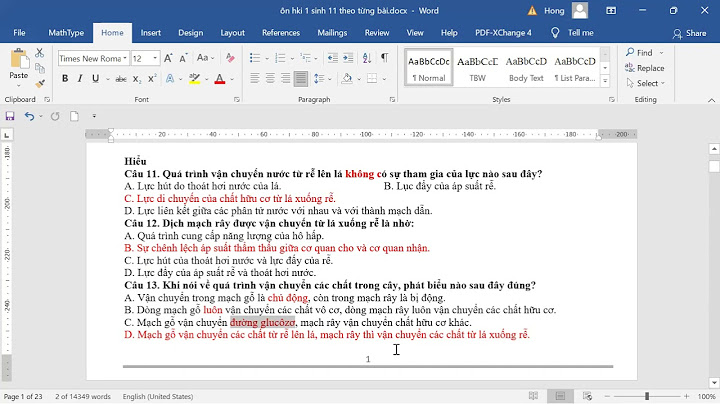The image size is (720, 404).
Task: Open the font name dropdown
Action: pos(125,58)
